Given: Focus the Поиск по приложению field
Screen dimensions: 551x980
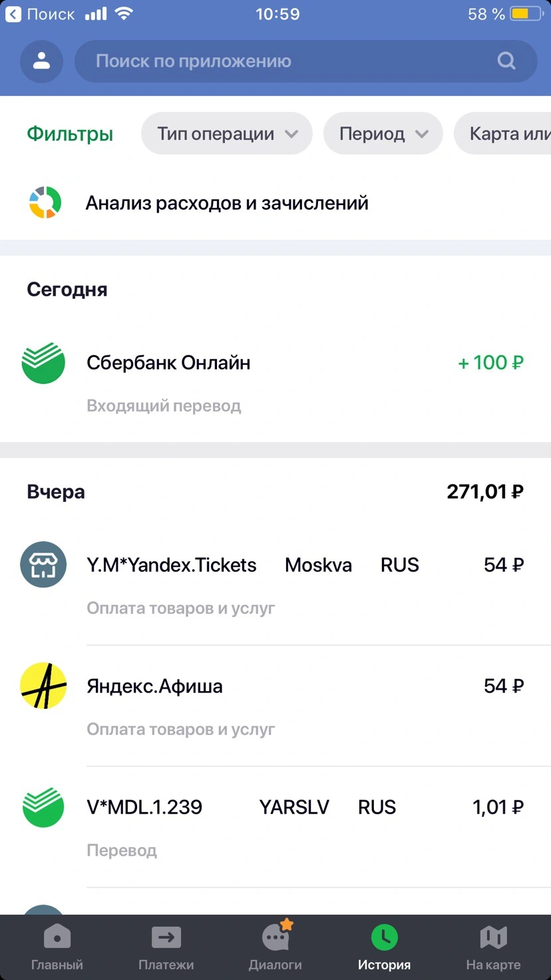Looking at the screenshot, I should click(306, 61).
